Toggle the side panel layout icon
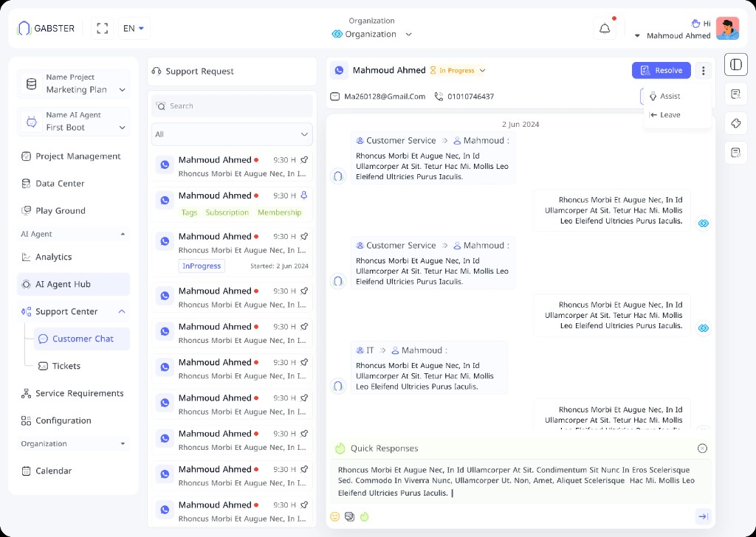756x537 pixels. (x=736, y=64)
